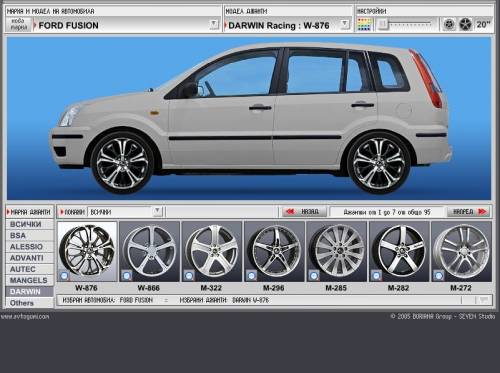Zoom icon on M-322 wheel thumbnail
This screenshot has height=373, width=500.
click(189, 276)
